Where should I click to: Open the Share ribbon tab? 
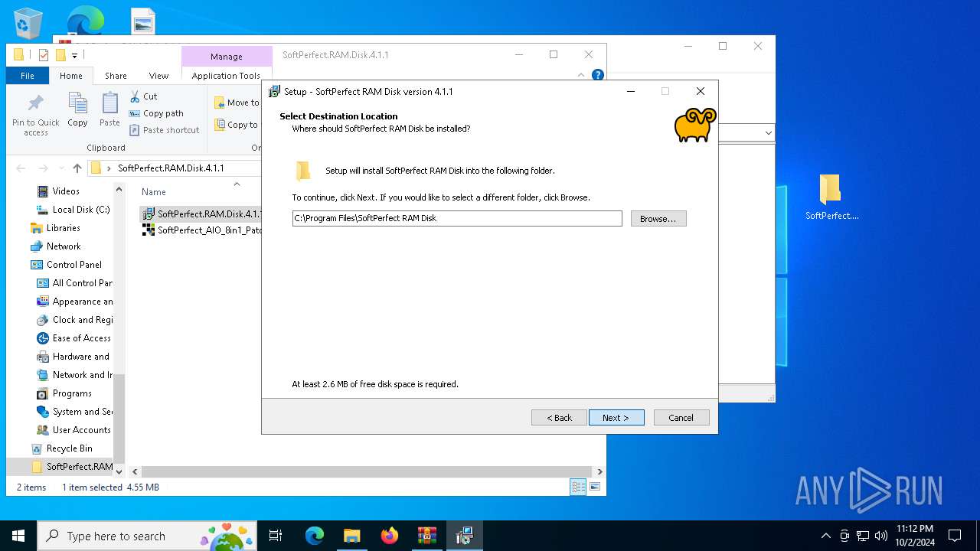click(116, 76)
